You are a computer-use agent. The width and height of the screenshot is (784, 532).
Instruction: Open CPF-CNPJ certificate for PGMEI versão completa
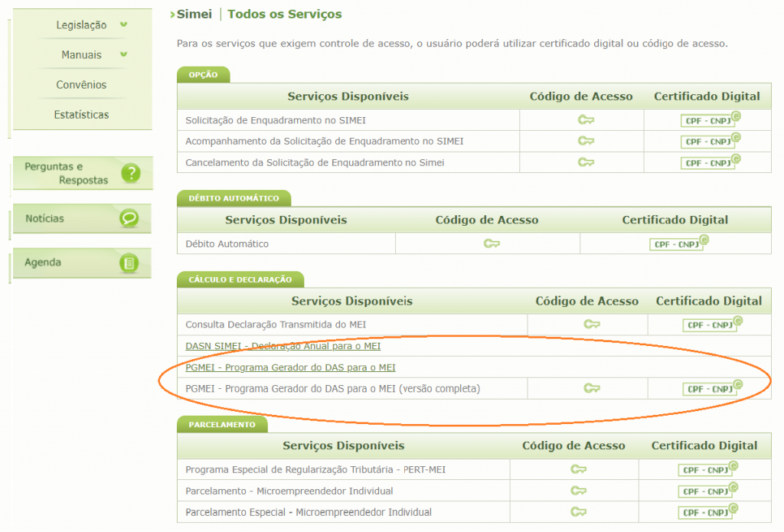click(x=712, y=389)
